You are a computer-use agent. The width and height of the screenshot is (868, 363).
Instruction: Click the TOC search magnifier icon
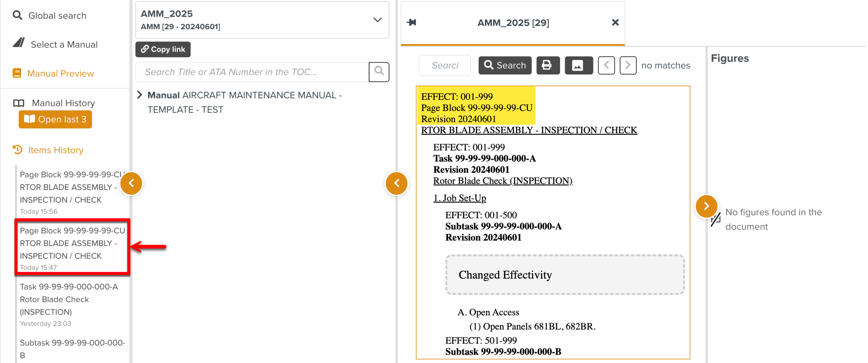(379, 72)
